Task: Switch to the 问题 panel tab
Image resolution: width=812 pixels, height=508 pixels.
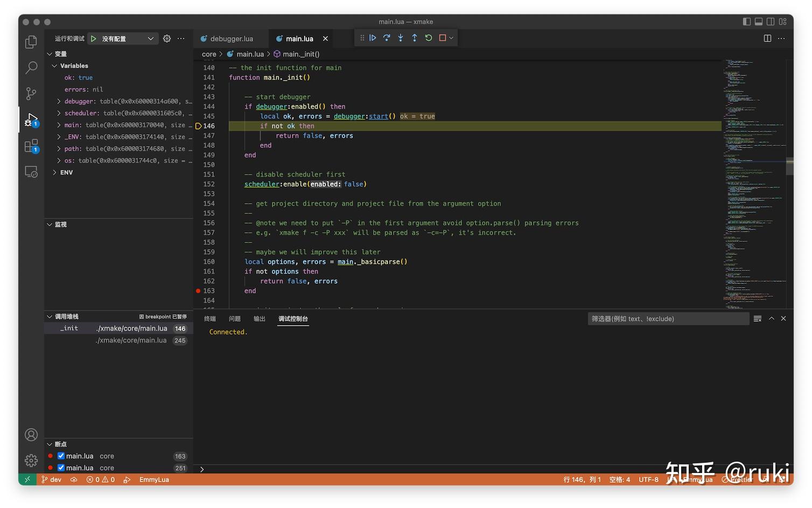Action: click(x=235, y=319)
